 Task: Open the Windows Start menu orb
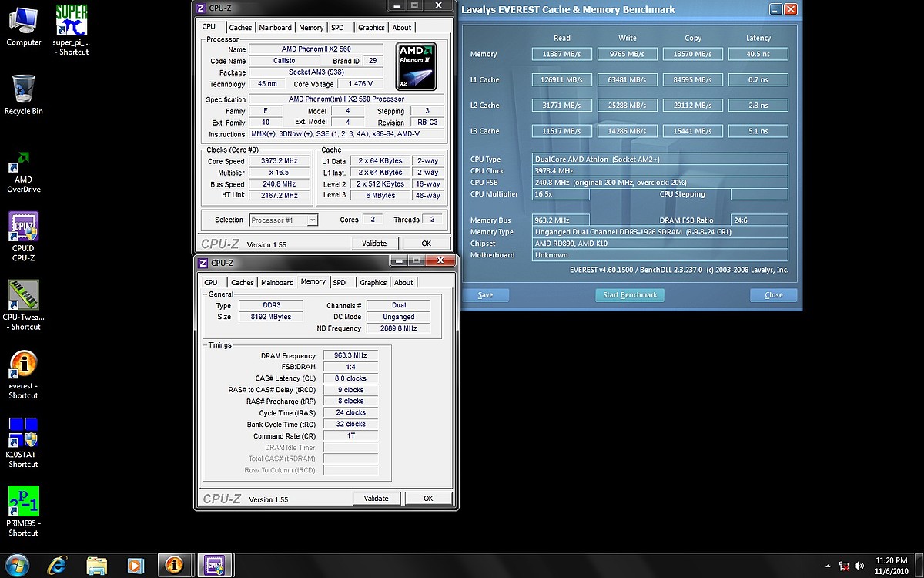click(x=17, y=565)
